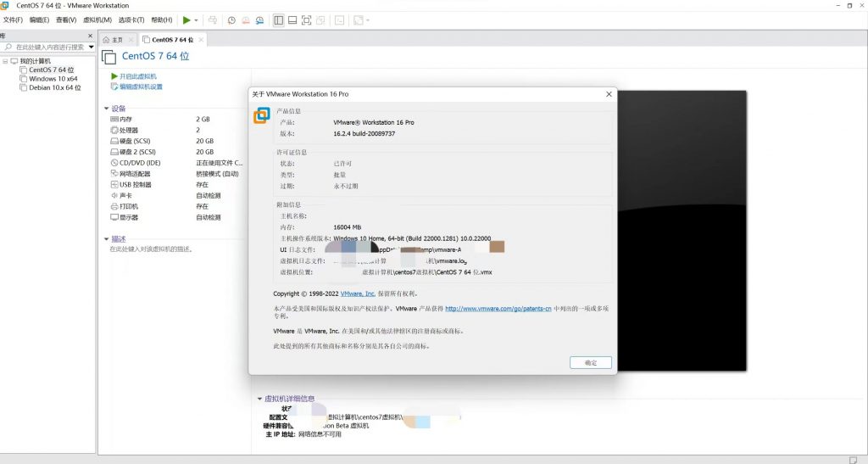The height and width of the screenshot is (464, 868).
Task: Click the console view toolbar icon
Action: 339,20
